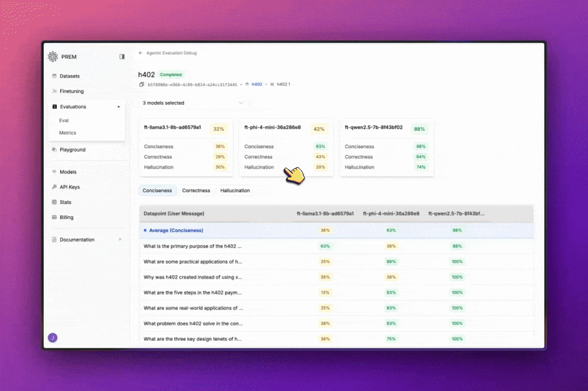
Task: Open API Keys in the sidebar
Action: tap(70, 187)
